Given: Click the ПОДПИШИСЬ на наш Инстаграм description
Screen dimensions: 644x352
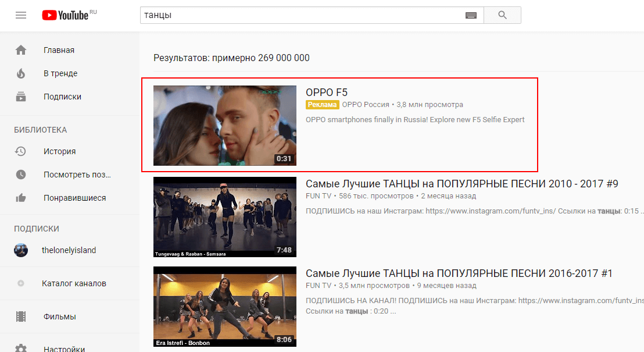Looking at the screenshot, I should (x=475, y=211).
